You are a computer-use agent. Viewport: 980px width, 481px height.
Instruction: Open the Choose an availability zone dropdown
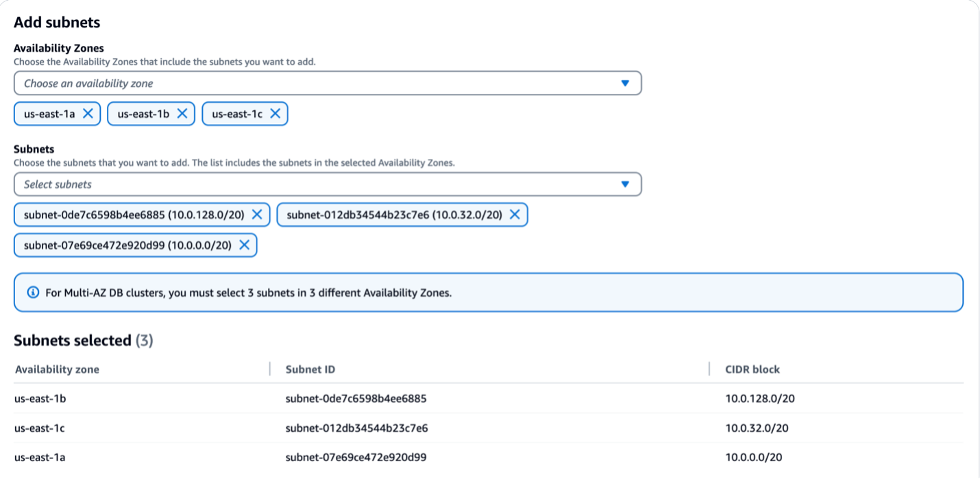pos(328,82)
